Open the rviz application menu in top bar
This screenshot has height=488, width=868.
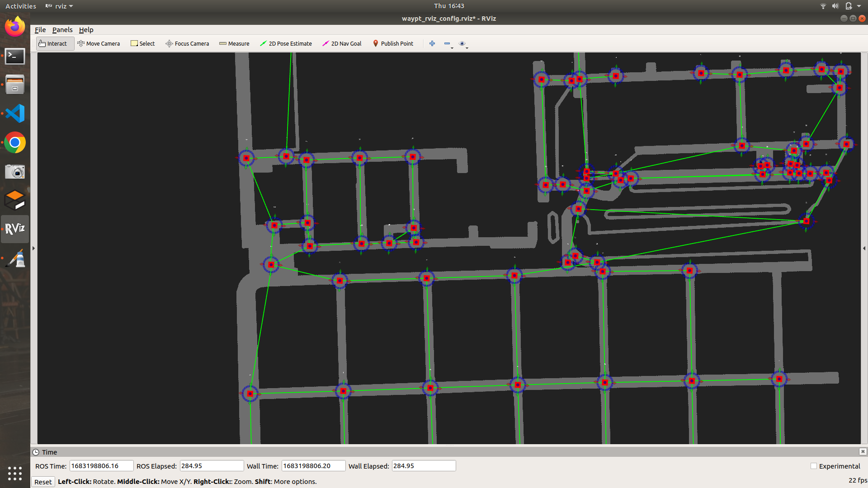59,6
